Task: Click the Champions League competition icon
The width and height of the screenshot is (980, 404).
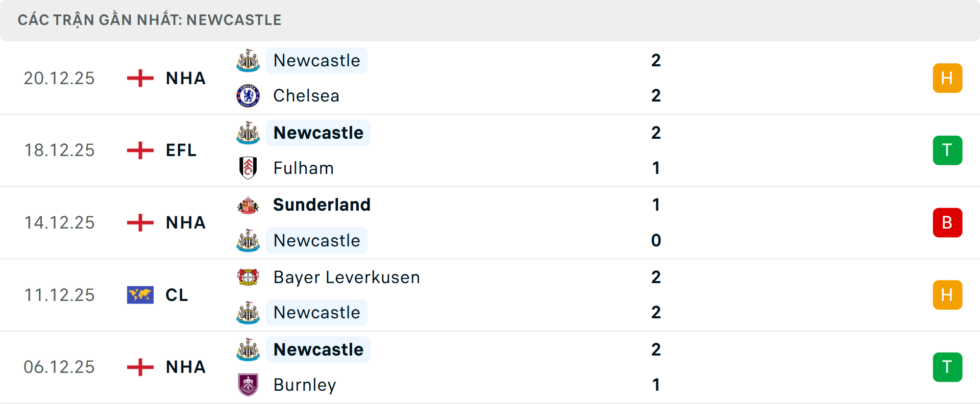Action: coord(140,295)
